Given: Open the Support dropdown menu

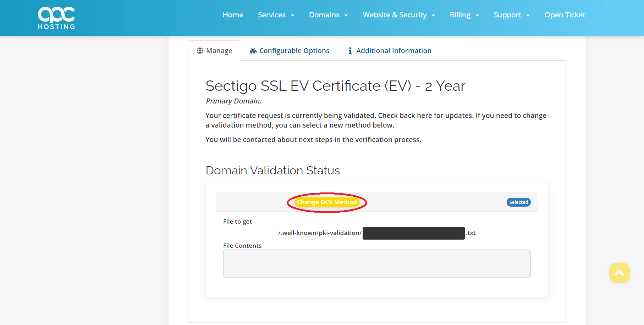Looking at the screenshot, I should click(x=512, y=15).
